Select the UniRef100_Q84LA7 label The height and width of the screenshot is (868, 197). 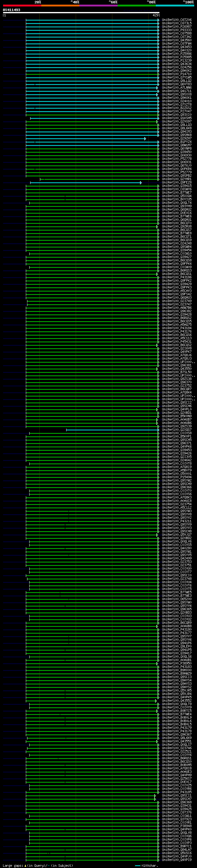(x=177, y=850)
